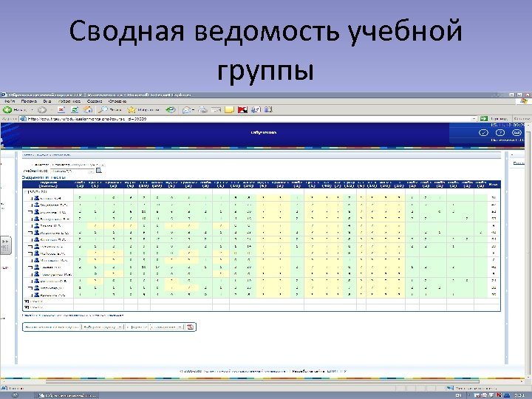Click the EN language indicator in tray
This screenshot has height=399, width=532.
point(458,395)
